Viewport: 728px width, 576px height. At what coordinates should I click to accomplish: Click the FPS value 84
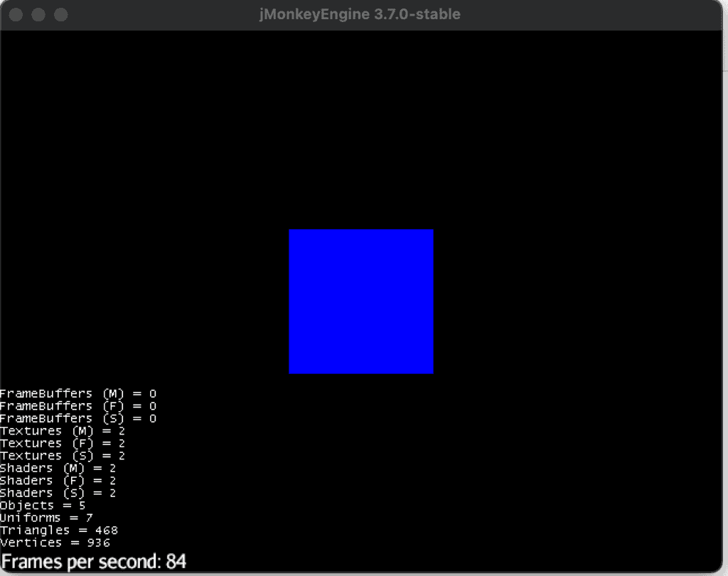tap(176, 562)
